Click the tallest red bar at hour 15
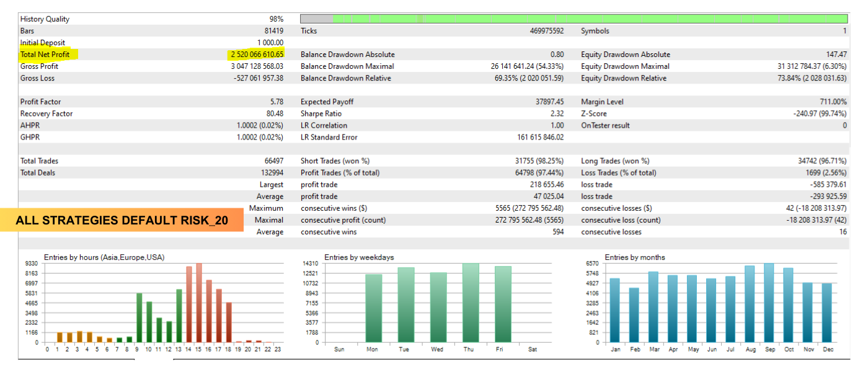This screenshot has height=372, width=868. [x=199, y=304]
